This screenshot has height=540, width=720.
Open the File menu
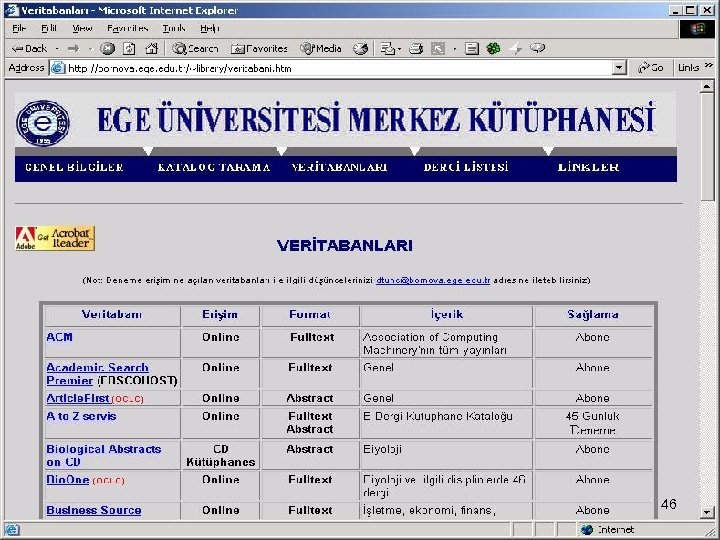pyautogui.click(x=19, y=28)
